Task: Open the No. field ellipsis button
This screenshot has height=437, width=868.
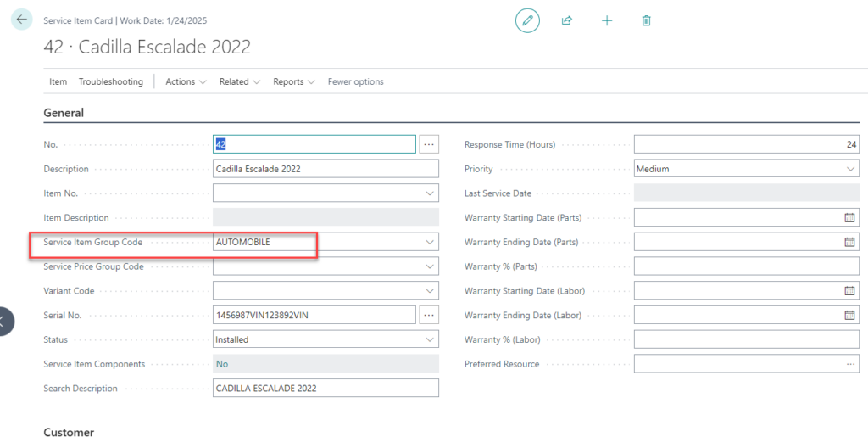Action: [x=429, y=144]
